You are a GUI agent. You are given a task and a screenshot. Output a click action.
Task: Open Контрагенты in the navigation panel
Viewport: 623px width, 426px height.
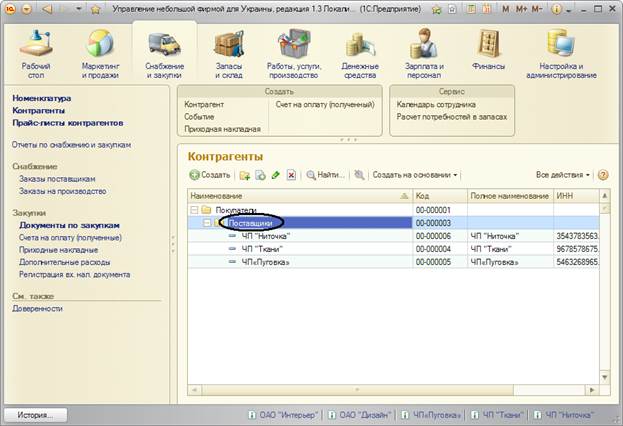pyautogui.click(x=39, y=110)
